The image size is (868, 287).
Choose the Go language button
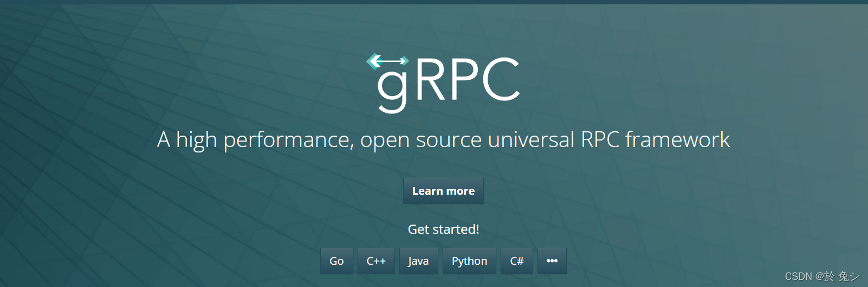point(336,261)
